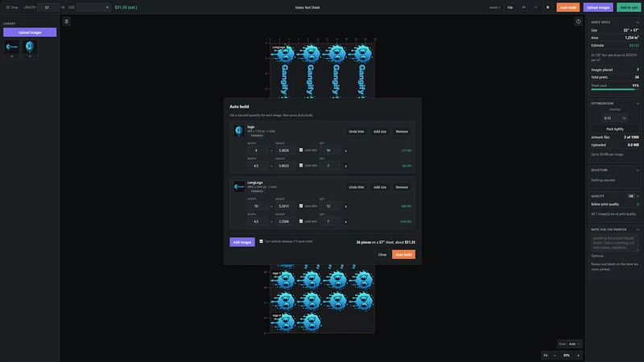Click Undo trim for LongLogo

tap(356, 187)
